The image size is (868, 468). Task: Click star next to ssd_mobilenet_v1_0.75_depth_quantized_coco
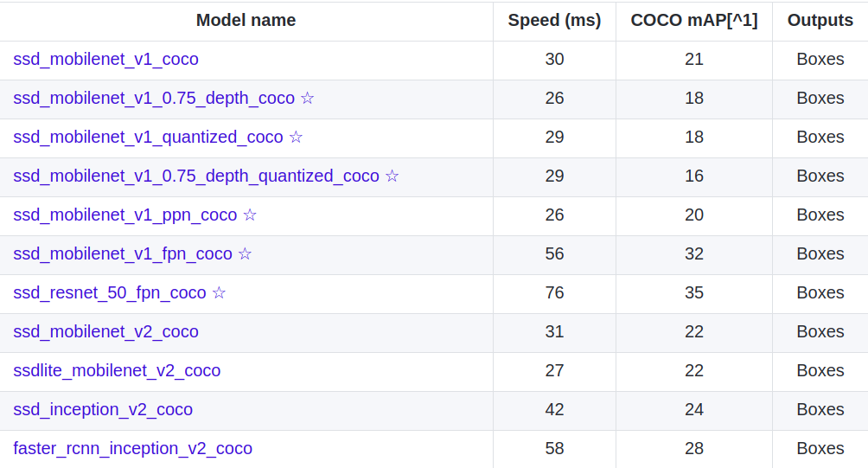[x=392, y=176]
